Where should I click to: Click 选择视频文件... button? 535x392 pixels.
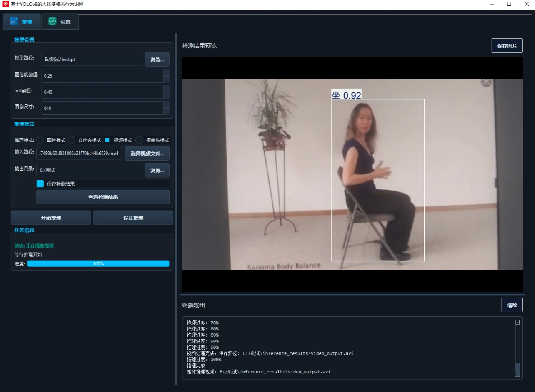pyautogui.click(x=147, y=154)
